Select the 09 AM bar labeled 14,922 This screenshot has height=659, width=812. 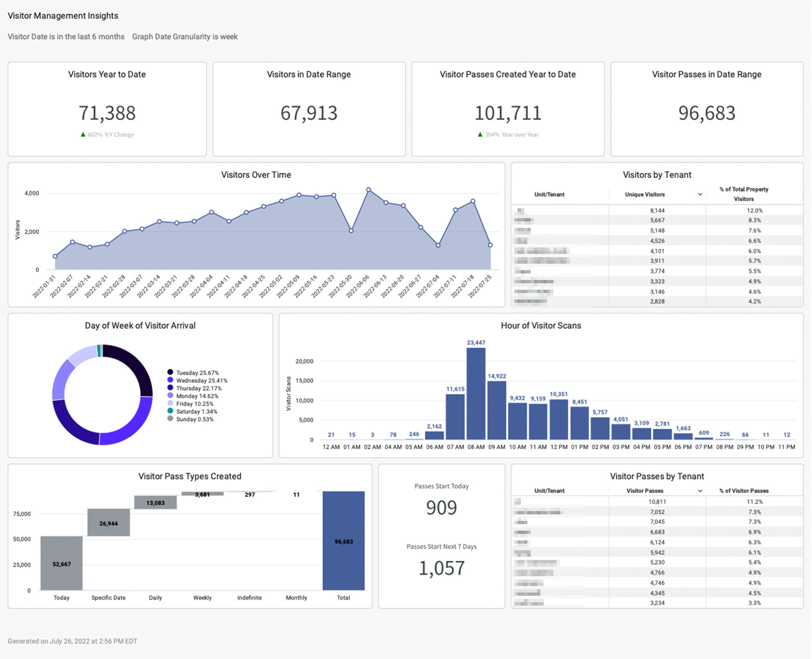point(497,410)
